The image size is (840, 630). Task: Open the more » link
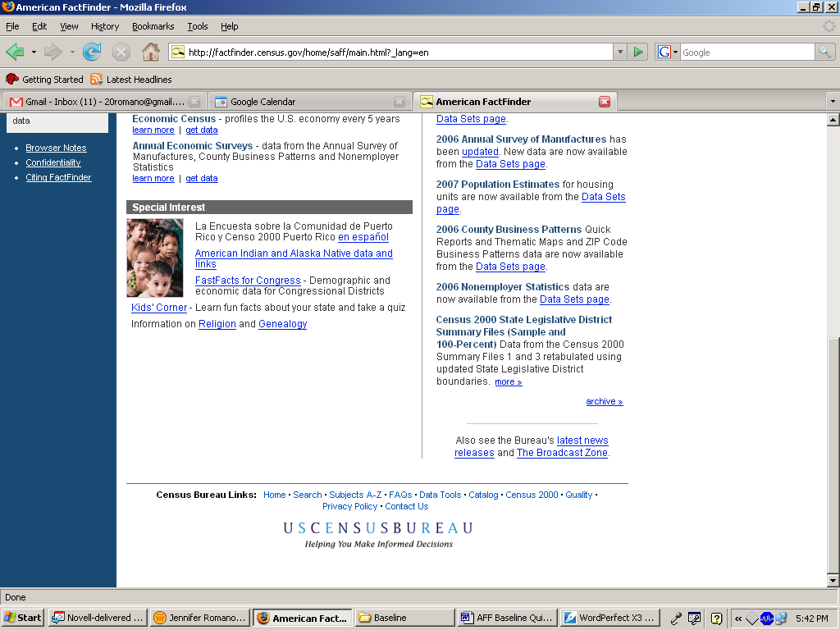click(x=509, y=381)
